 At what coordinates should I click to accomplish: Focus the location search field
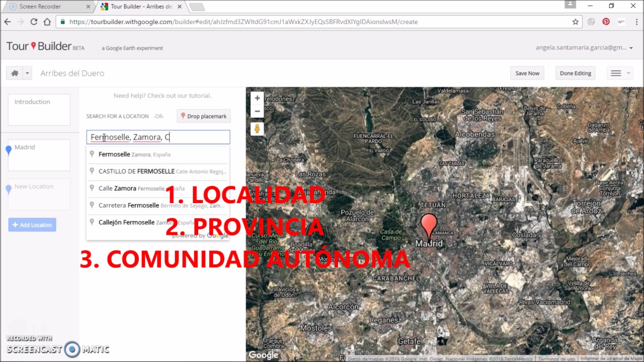[x=158, y=137]
